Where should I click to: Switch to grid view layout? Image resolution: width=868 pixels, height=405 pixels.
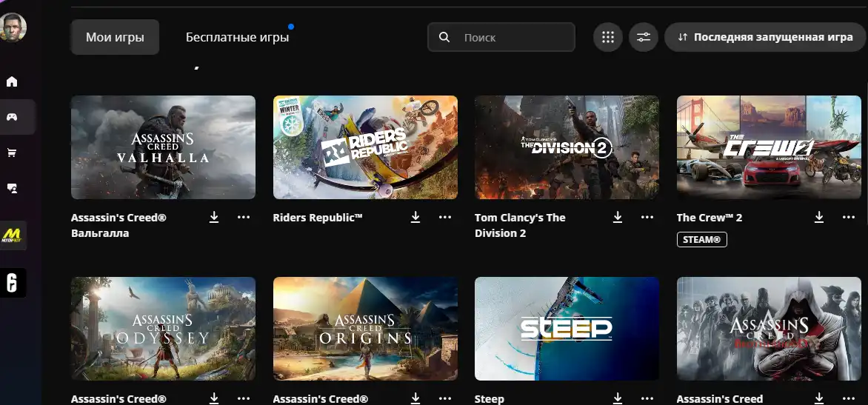pyautogui.click(x=608, y=37)
